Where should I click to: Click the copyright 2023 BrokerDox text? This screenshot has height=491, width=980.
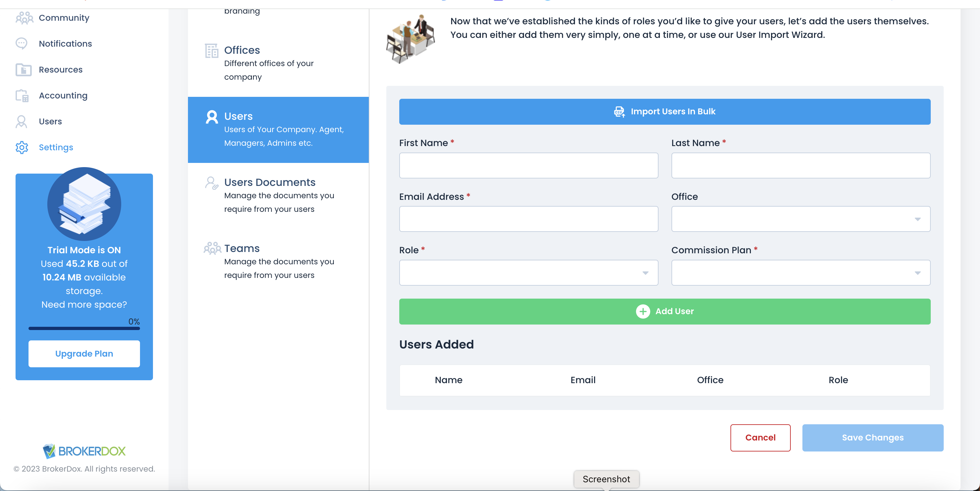coord(84,469)
